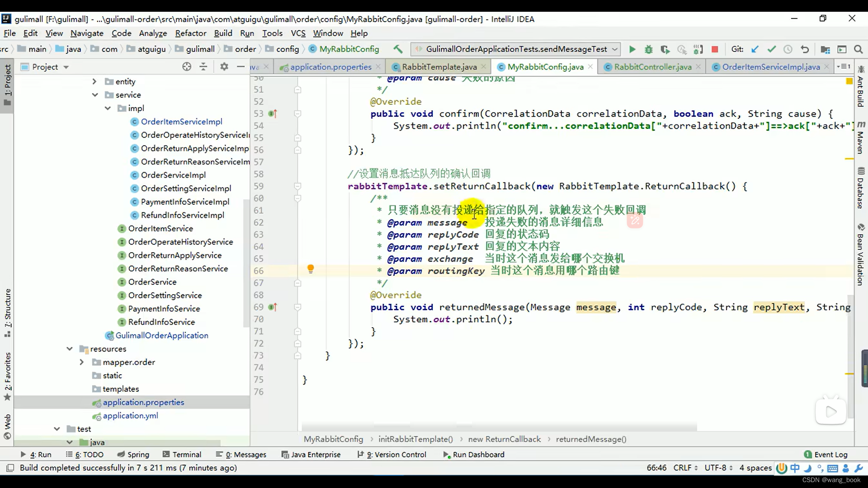Expand the impl service folder
The width and height of the screenshot is (868, 488).
pos(107,108)
